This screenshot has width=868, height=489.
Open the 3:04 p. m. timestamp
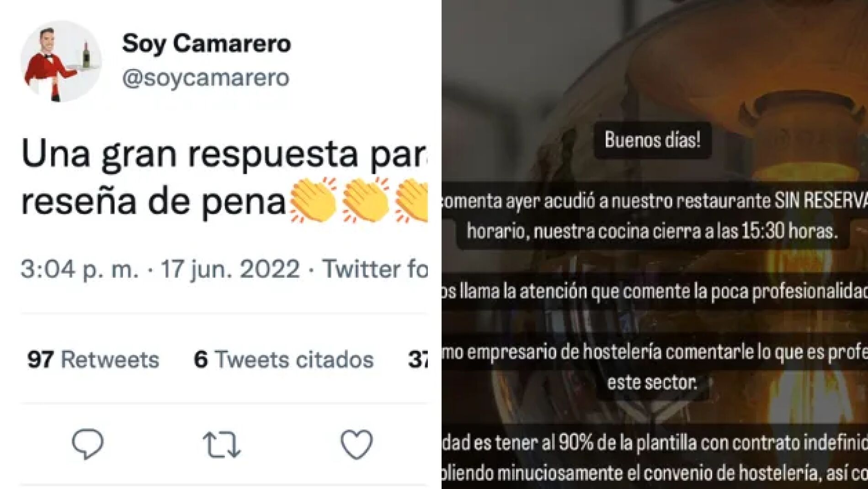tap(80, 269)
